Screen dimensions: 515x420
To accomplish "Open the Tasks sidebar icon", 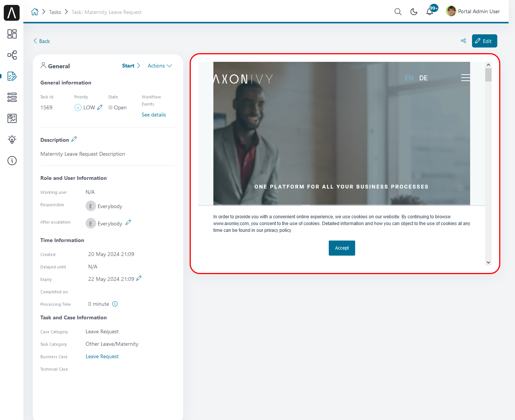I will click(x=12, y=76).
